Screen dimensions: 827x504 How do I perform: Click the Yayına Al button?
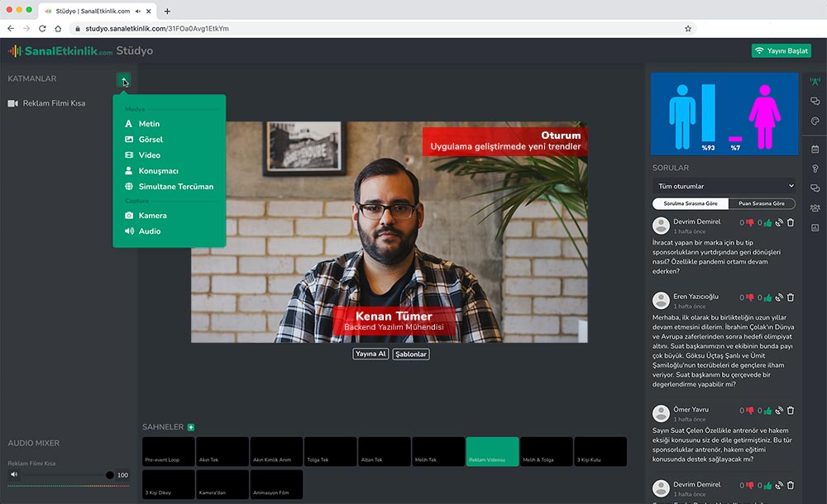370,354
